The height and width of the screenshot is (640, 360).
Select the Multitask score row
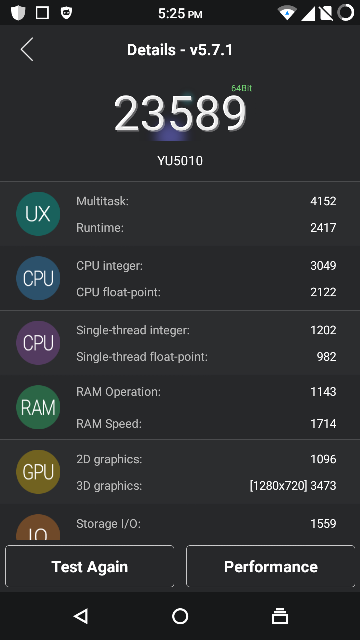click(206, 201)
